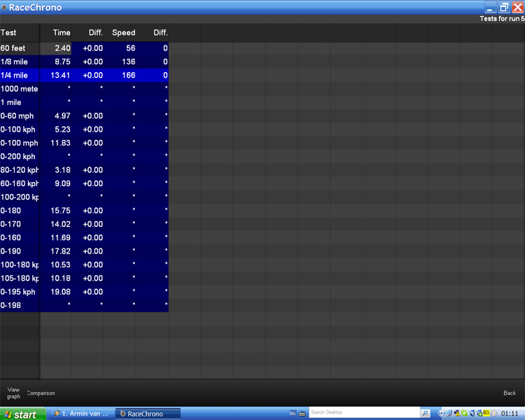The height and width of the screenshot is (420, 525).
Task: Click the desktop search magnifier icon
Action: tap(425, 413)
